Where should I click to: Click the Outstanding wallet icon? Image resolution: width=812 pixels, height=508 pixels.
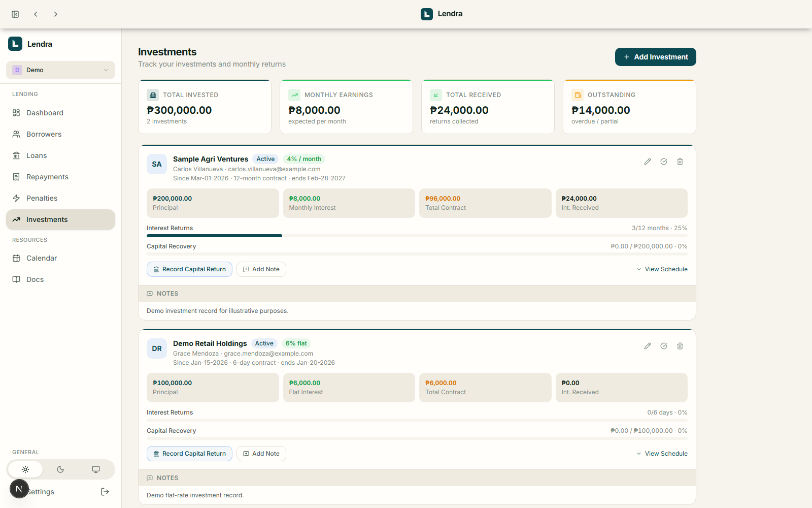pos(578,95)
